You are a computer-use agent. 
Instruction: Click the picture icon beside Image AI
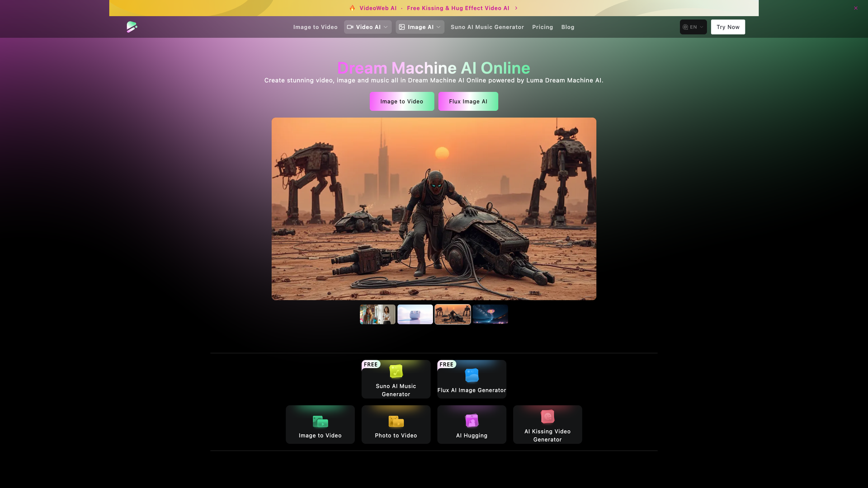pyautogui.click(x=402, y=27)
